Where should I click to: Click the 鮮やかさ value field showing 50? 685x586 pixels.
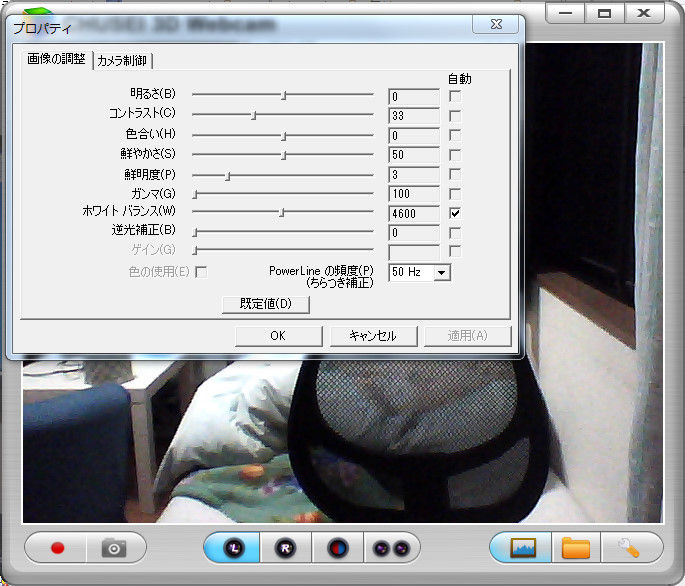point(414,155)
